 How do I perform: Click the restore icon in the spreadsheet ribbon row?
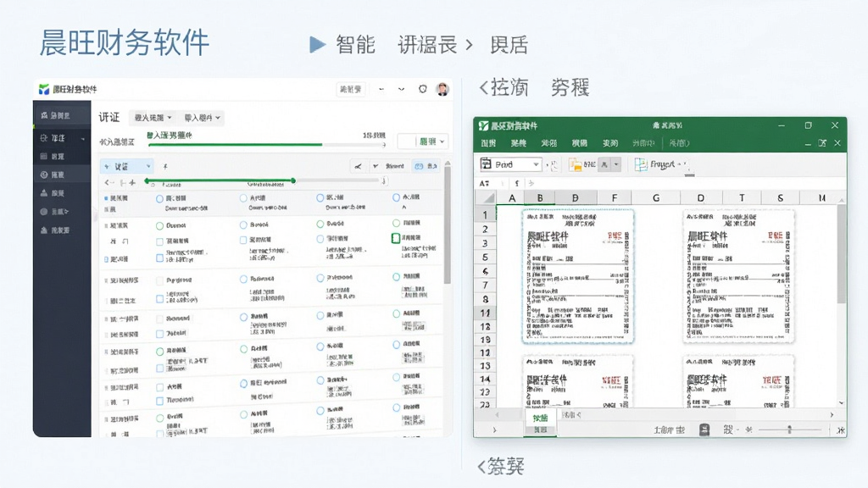point(822,143)
